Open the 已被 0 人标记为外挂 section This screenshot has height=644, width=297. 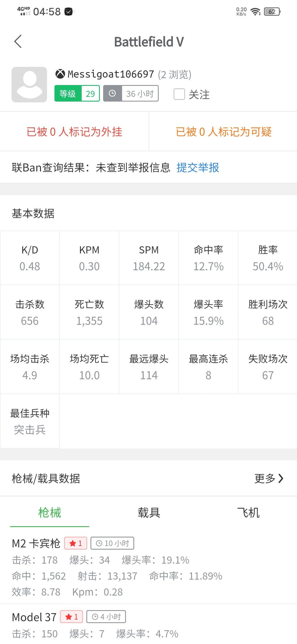click(74, 132)
